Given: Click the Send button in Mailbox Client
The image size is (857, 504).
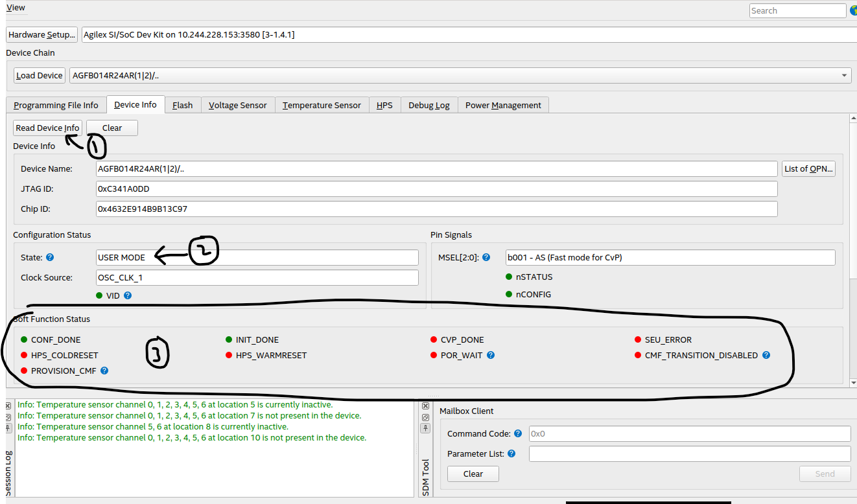Looking at the screenshot, I should (825, 474).
